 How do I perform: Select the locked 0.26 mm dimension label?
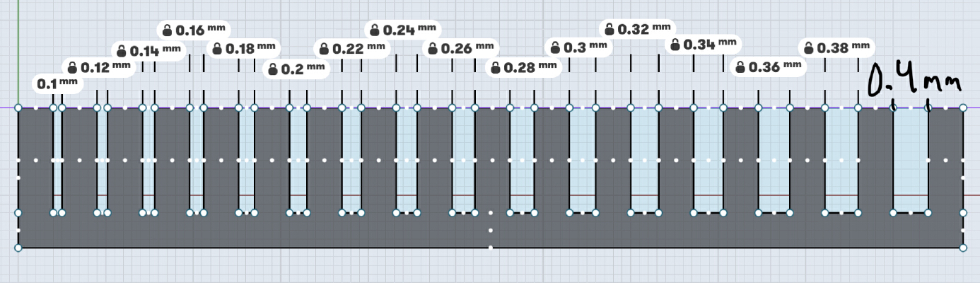[460, 48]
